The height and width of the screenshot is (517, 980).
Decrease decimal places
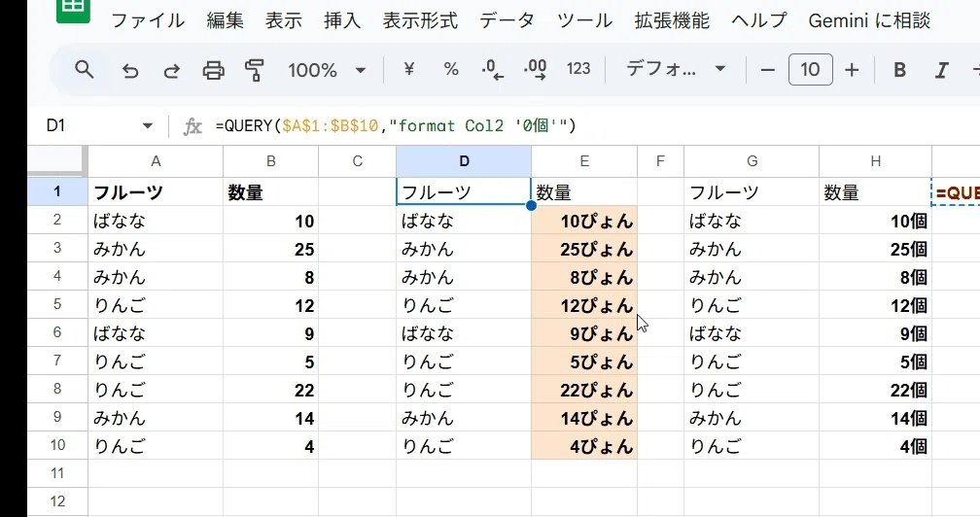[x=493, y=69]
